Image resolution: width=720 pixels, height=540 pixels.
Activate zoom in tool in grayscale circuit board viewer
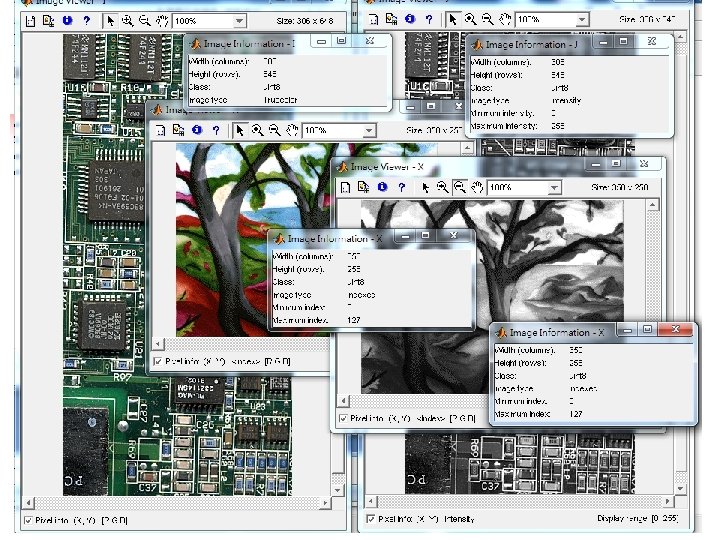tap(470, 19)
